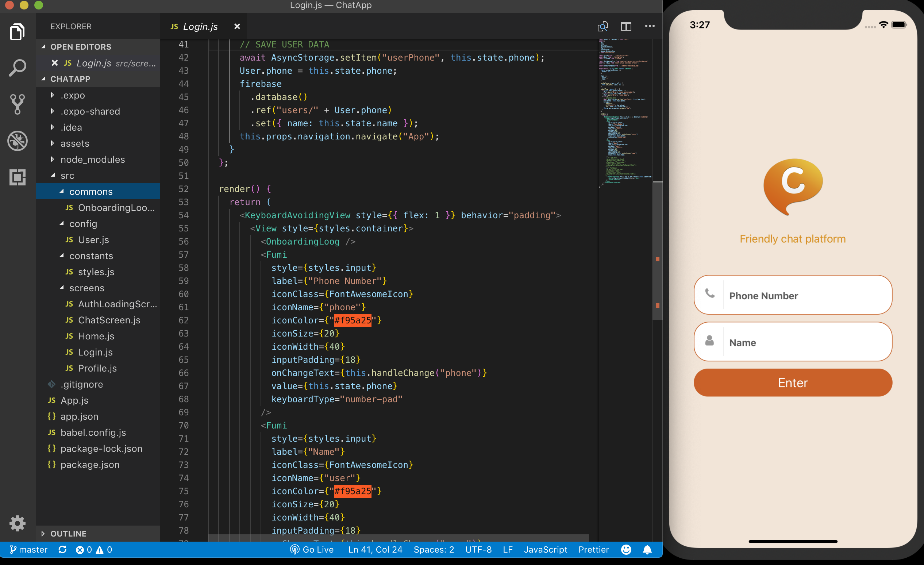This screenshot has height=565, width=924.
Task: Open the Manage settings gear
Action: (x=17, y=523)
